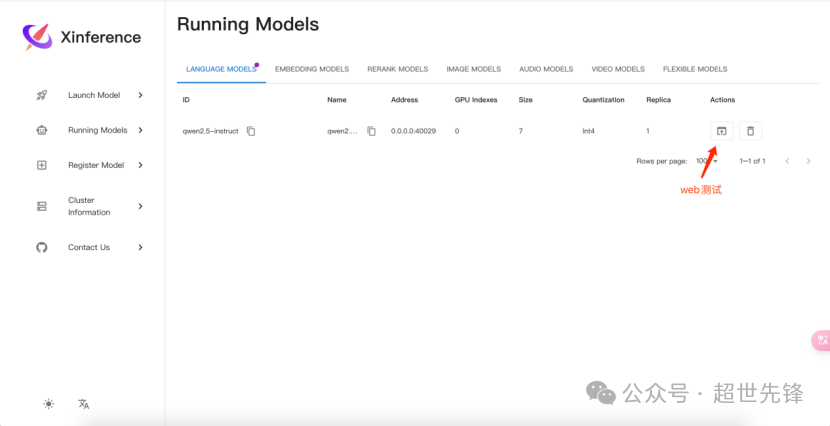Switch to the Rerank Models tab
This screenshot has width=830, height=426.
point(398,69)
